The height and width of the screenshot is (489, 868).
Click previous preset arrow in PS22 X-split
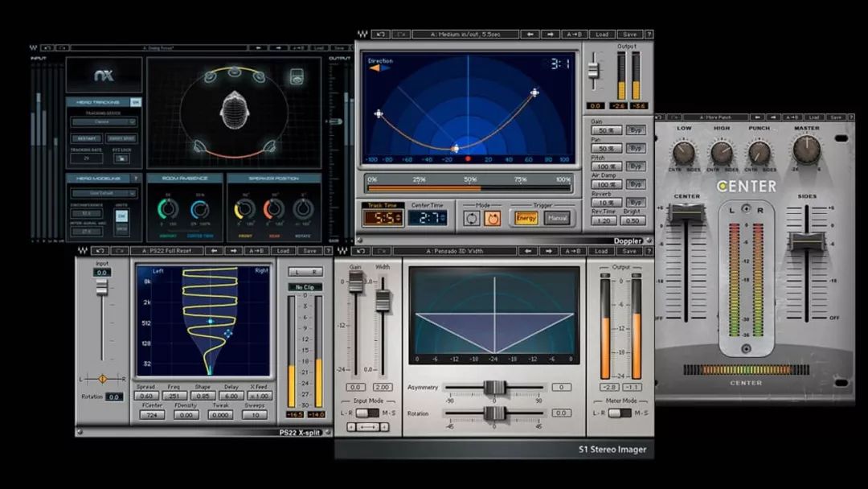(215, 251)
